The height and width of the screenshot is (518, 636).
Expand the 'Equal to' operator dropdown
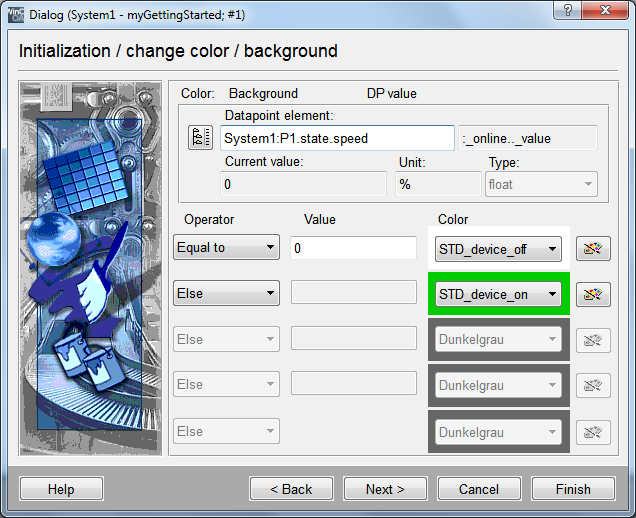tap(226, 248)
